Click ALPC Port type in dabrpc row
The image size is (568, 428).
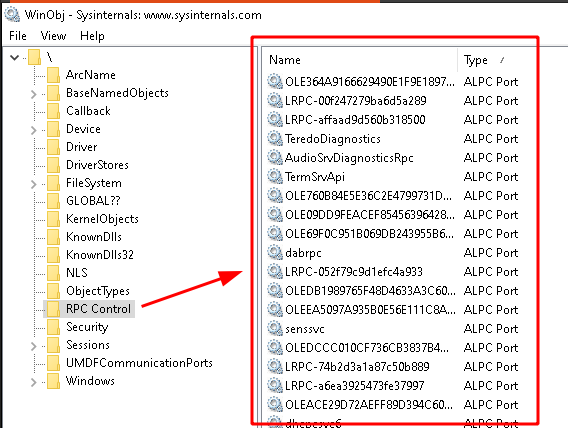pos(491,253)
